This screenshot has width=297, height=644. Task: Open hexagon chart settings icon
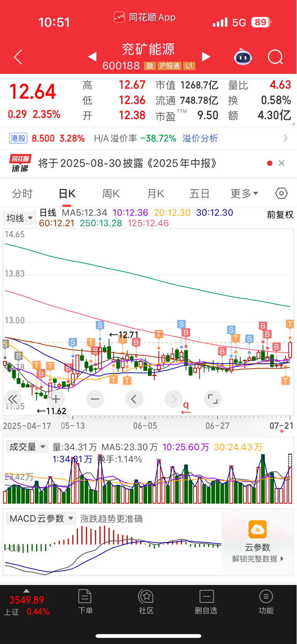coord(281,193)
